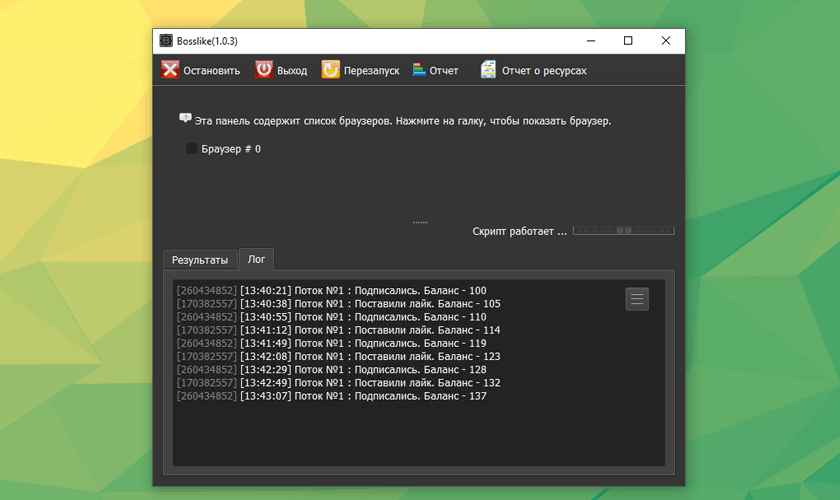Click the red X Stop icon
This screenshot has width=840, height=500.
point(170,70)
